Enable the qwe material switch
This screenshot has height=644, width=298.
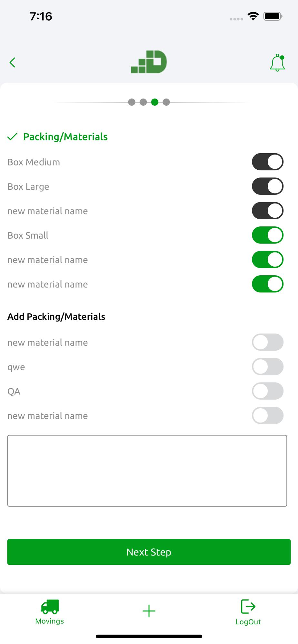coord(268,366)
